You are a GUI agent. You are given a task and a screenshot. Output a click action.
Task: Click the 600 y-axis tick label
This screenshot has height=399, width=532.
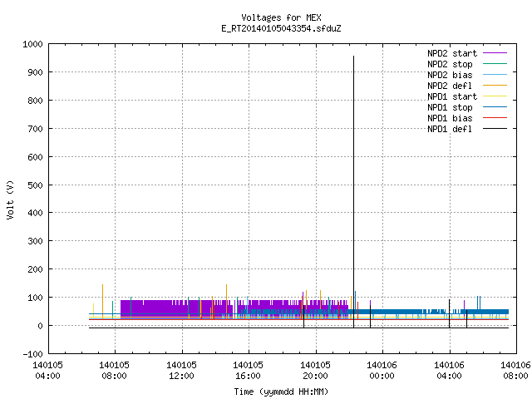click(35, 157)
